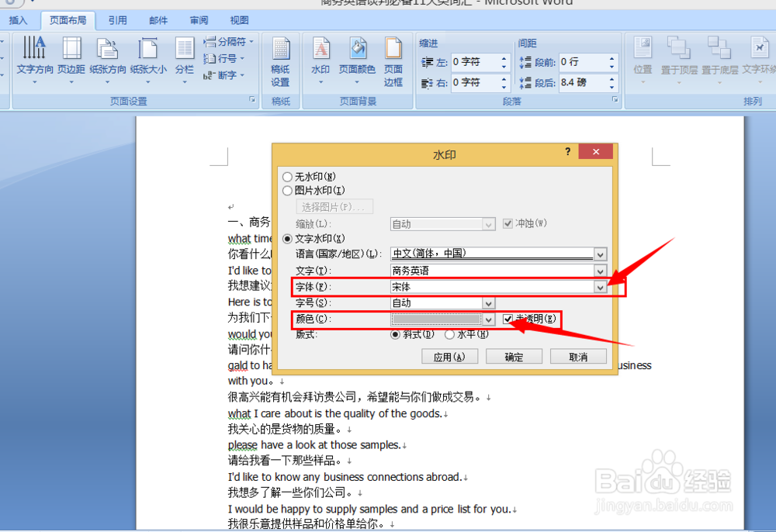The image size is (776, 532).
Task: Switch to the Review (审阅) tab
Action: point(199,20)
